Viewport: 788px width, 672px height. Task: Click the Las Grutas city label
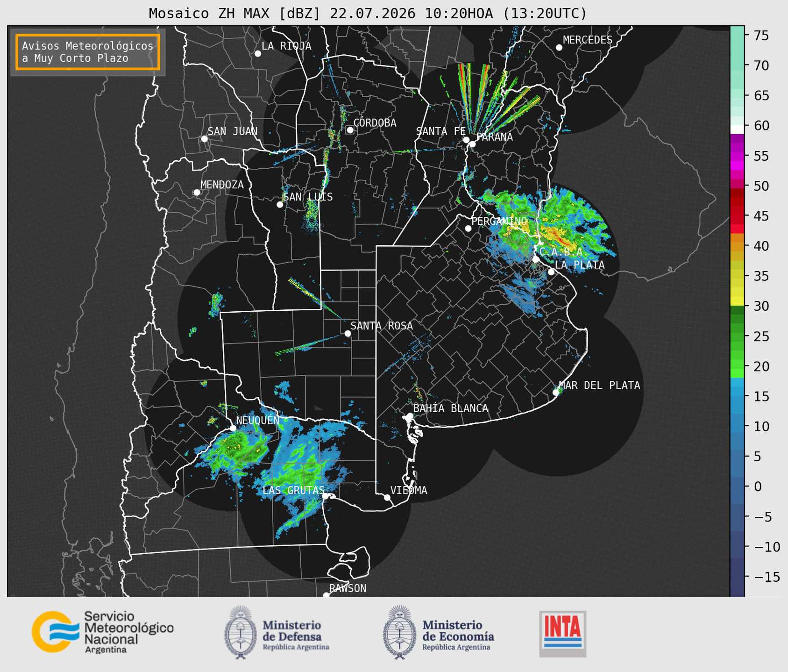click(293, 490)
